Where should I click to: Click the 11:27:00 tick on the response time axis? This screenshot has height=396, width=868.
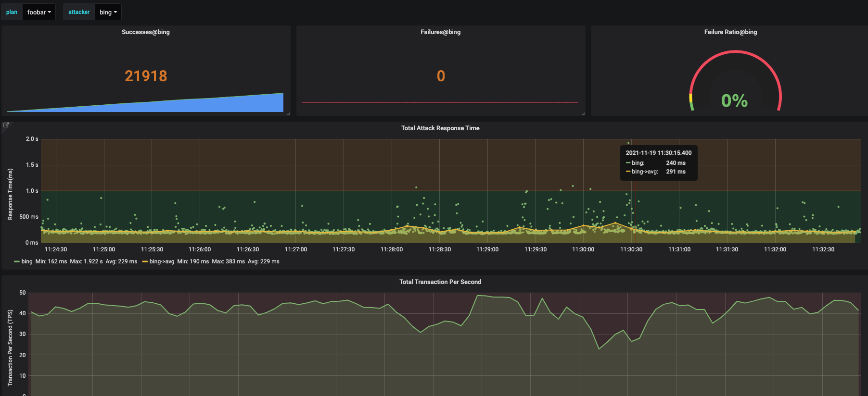(x=296, y=249)
